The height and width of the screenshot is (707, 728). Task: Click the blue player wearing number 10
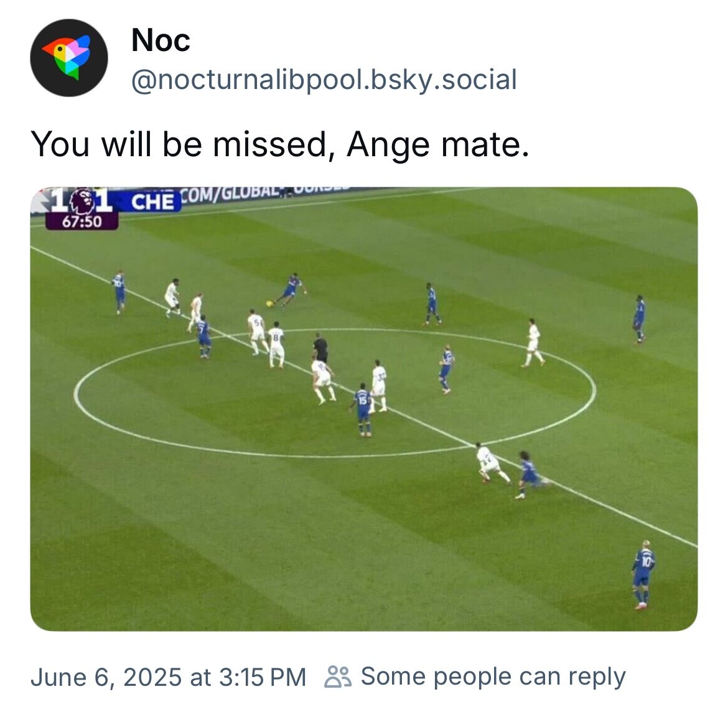click(643, 574)
